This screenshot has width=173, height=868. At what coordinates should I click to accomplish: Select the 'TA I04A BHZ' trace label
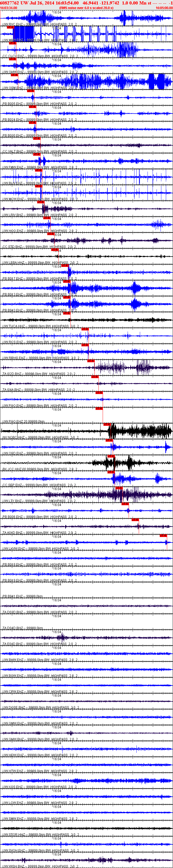38,390
